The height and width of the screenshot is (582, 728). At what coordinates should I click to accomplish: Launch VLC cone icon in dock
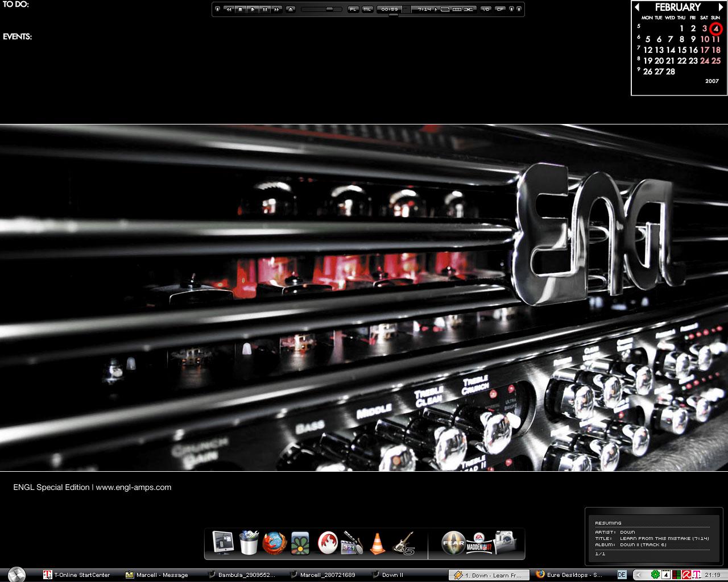[x=377, y=543]
